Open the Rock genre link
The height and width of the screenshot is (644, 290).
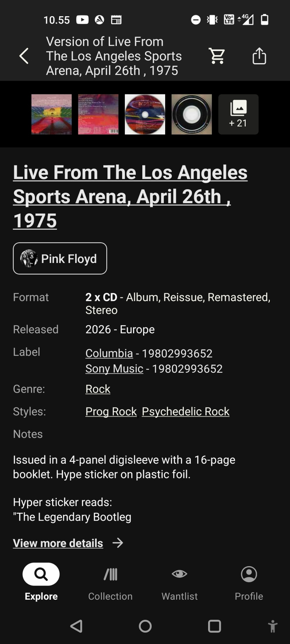pyautogui.click(x=98, y=389)
